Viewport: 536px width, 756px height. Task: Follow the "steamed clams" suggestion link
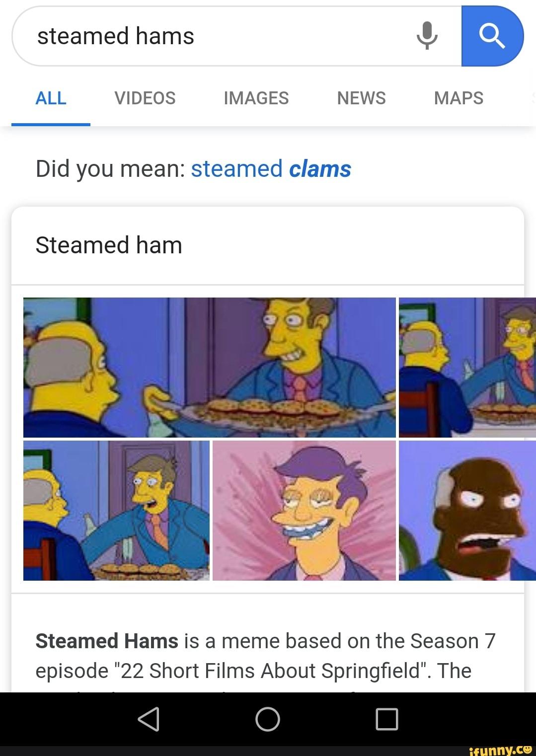point(271,169)
